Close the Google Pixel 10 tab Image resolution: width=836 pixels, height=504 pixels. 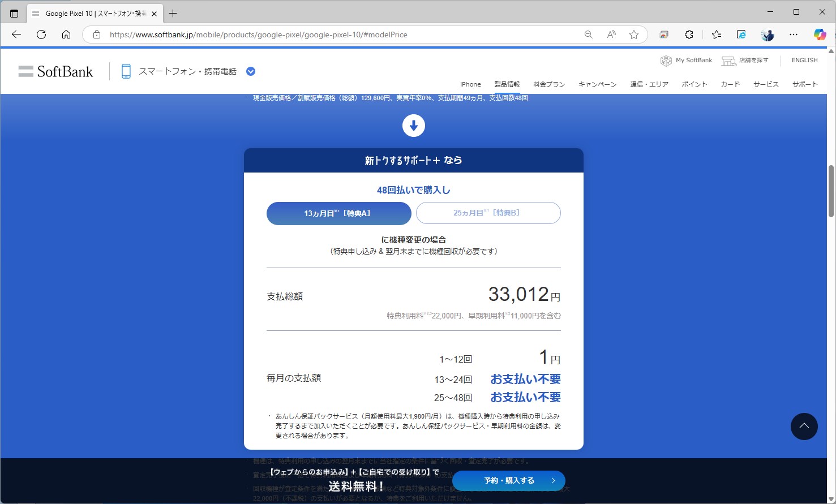[x=154, y=14]
